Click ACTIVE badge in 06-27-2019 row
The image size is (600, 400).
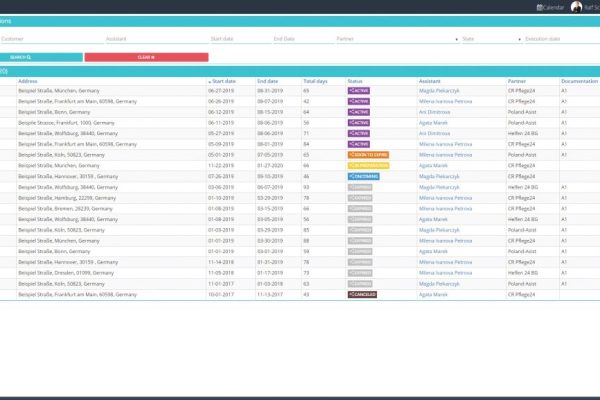(x=359, y=91)
